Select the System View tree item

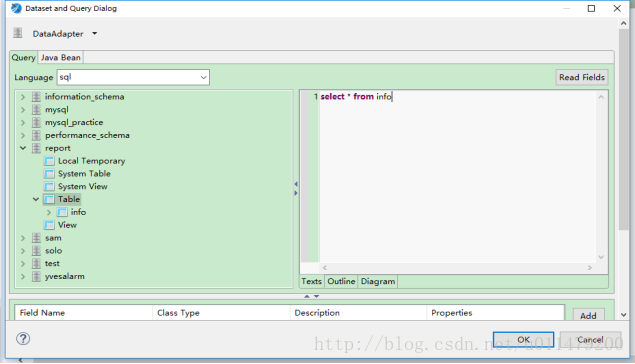(x=83, y=187)
